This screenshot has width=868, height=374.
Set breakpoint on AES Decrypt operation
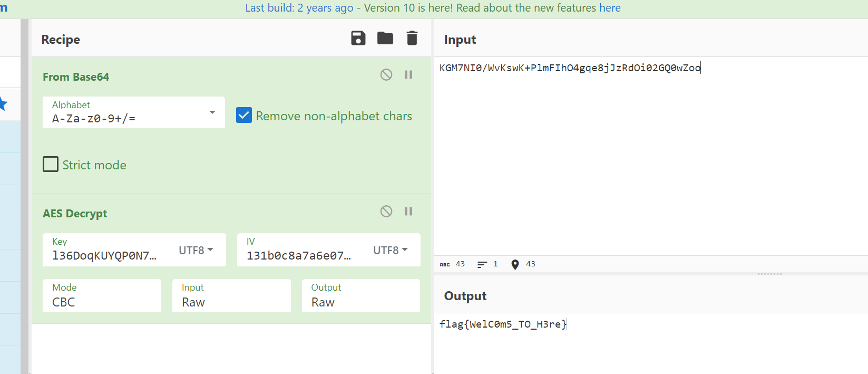tap(408, 212)
